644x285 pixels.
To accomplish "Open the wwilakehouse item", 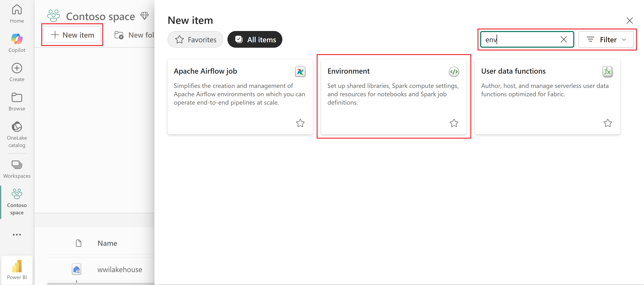I will (x=120, y=270).
